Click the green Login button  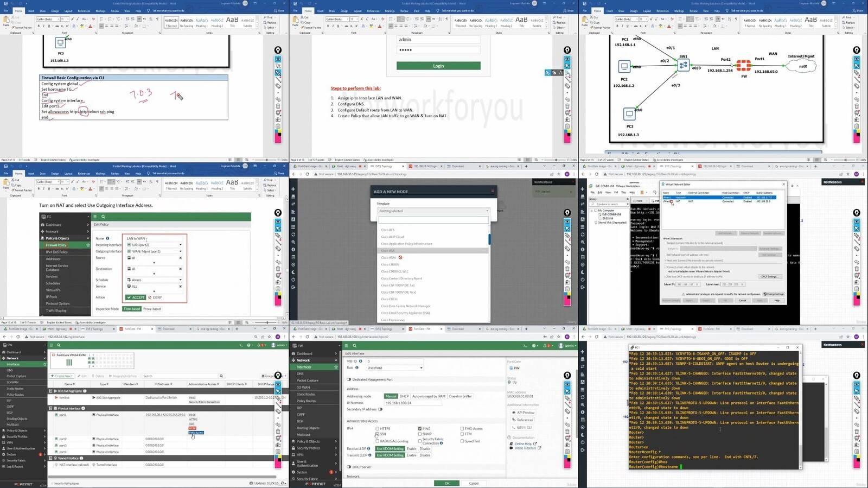(x=438, y=66)
